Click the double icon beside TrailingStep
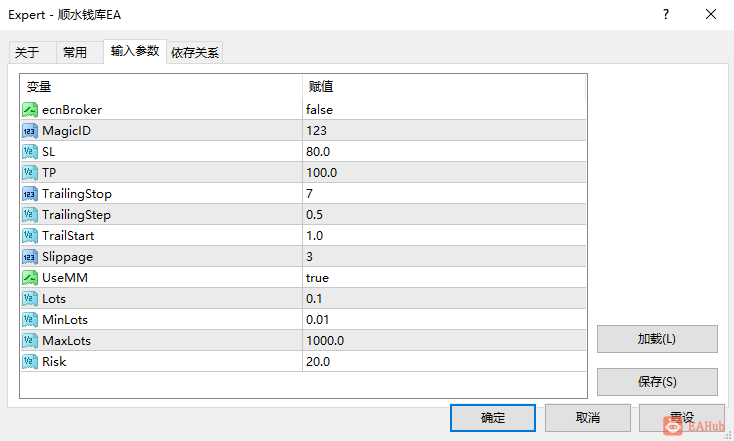734x441 pixels. pos(30,214)
